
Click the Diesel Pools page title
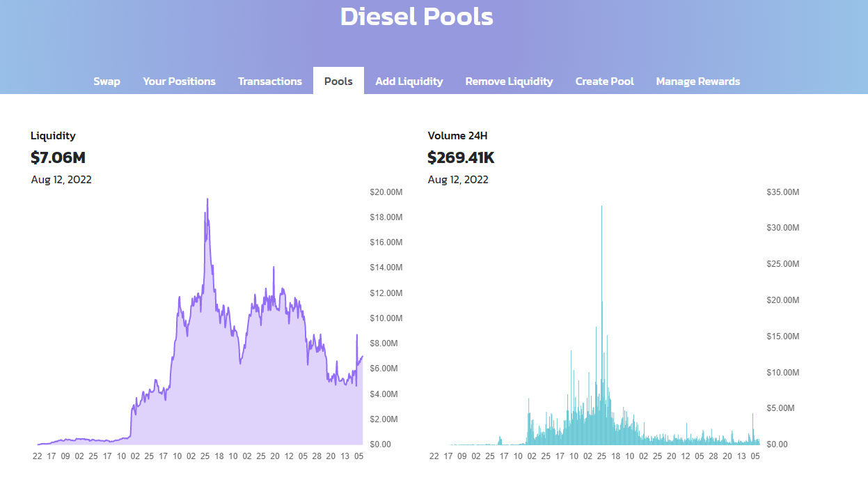(x=416, y=17)
